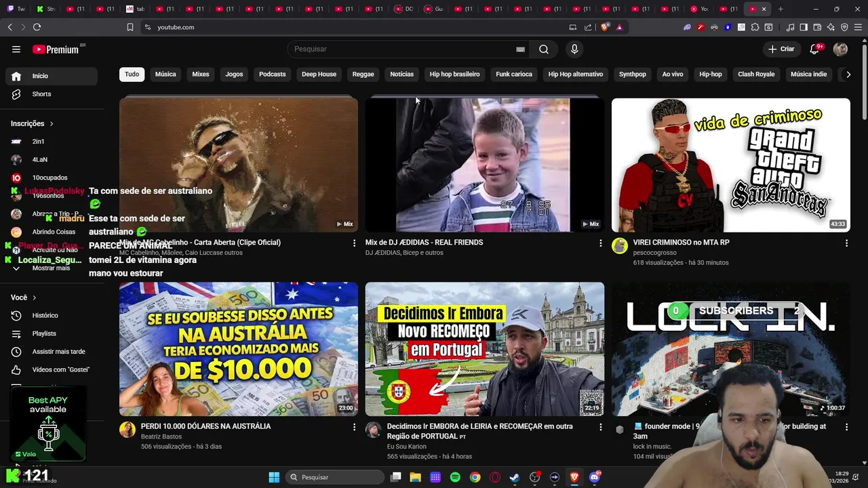Go to Início in the sidebar
This screenshot has width=868, height=488.
(x=51, y=76)
